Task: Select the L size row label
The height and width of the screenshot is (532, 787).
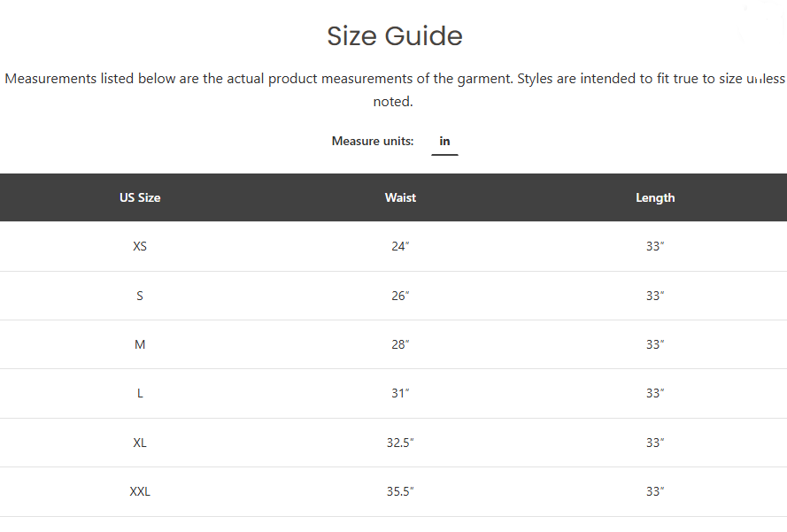Action: pyautogui.click(x=140, y=394)
